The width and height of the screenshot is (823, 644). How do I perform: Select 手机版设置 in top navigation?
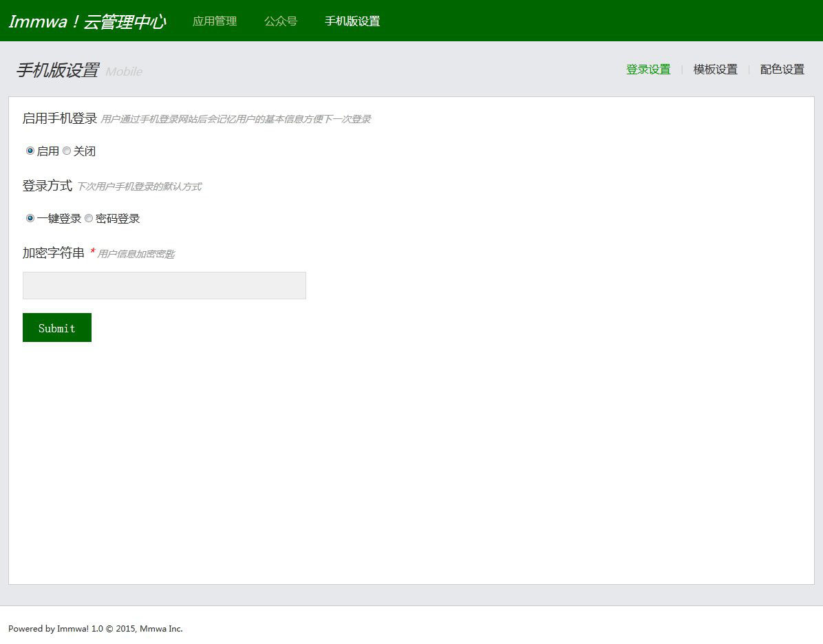click(352, 21)
